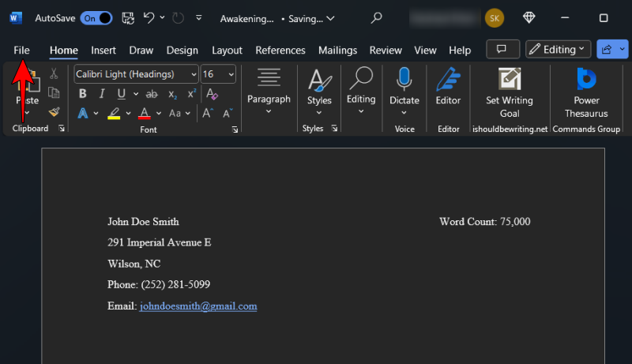The height and width of the screenshot is (364, 632).
Task: Toggle AutoSave off
Action: point(96,17)
